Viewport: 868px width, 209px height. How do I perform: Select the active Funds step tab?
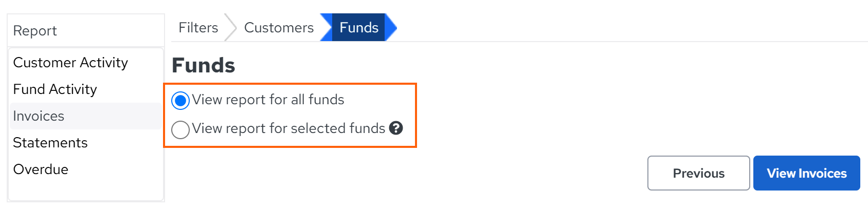pyautogui.click(x=359, y=28)
